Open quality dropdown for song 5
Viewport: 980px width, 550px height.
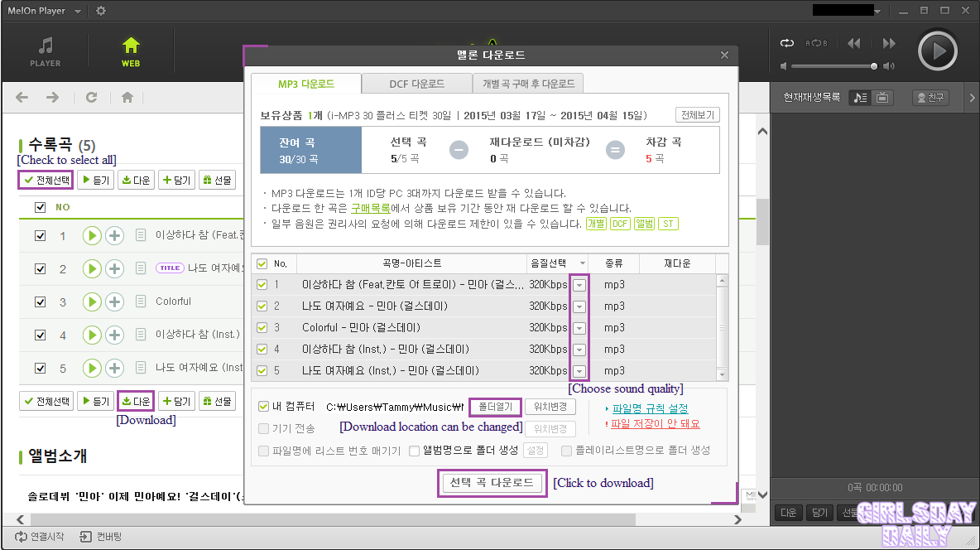pos(579,371)
